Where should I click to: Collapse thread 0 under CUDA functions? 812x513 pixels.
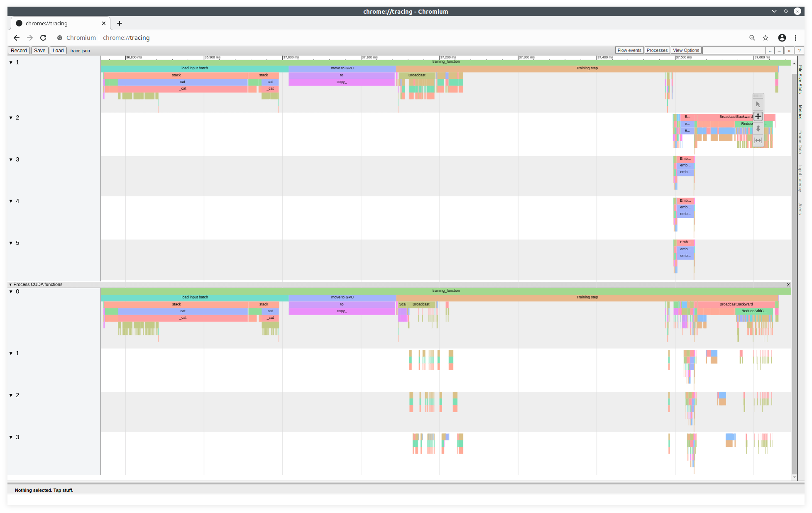coord(11,291)
